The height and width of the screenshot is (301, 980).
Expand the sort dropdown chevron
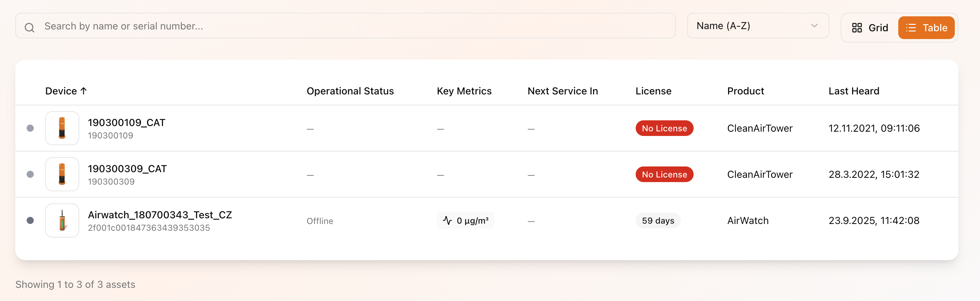[814, 26]
